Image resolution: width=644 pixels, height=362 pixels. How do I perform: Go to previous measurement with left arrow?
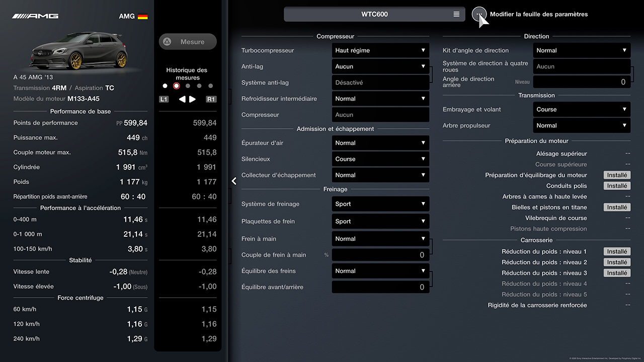pyautogui.click(x=182, y=99)
